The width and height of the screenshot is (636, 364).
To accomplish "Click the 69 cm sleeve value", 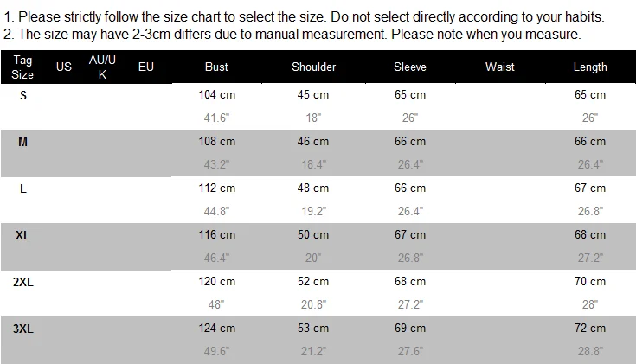I will 410,329.
